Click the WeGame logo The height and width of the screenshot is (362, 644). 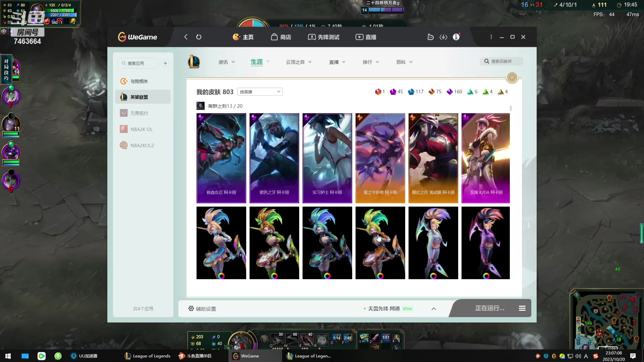(x=138, y=37)
